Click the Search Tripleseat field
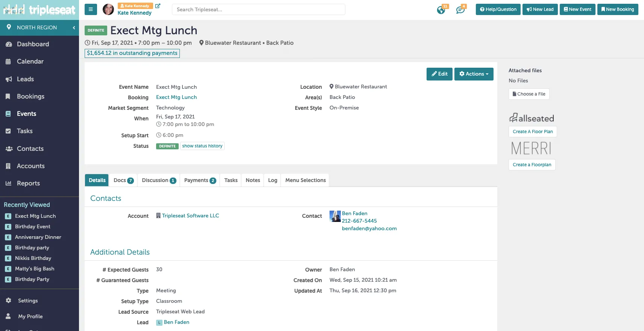644x331 pixels. click(x=258, y=9)
